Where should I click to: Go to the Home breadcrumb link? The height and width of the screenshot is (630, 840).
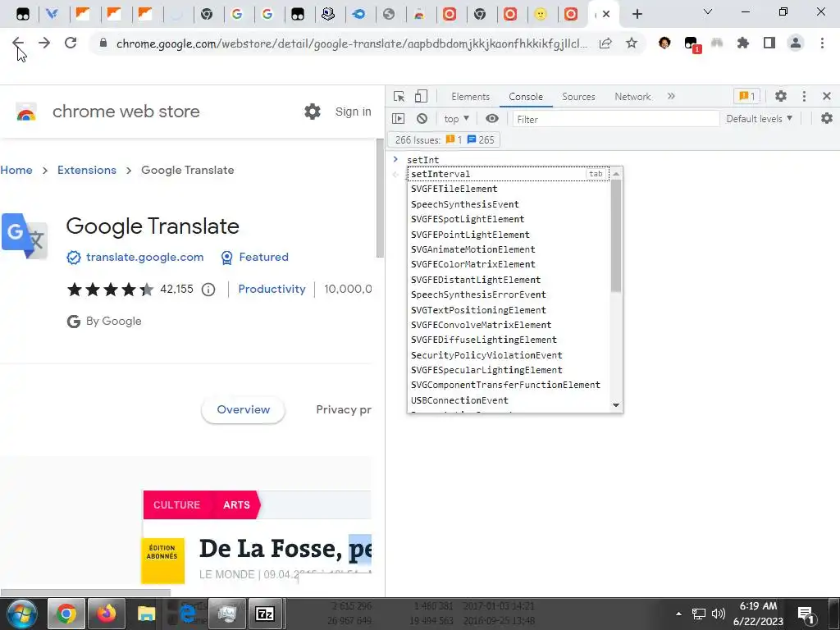click(x=16, y=171)
